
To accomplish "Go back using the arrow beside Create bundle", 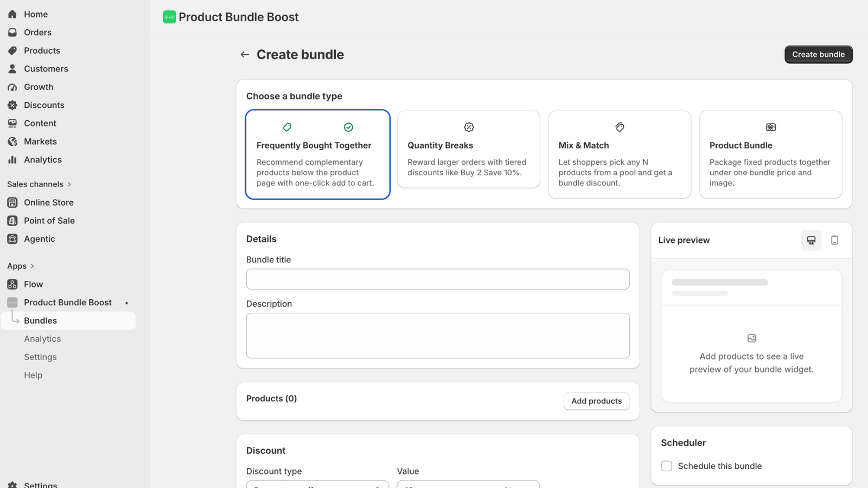I will pyautogui.click(x=245, y=55).
